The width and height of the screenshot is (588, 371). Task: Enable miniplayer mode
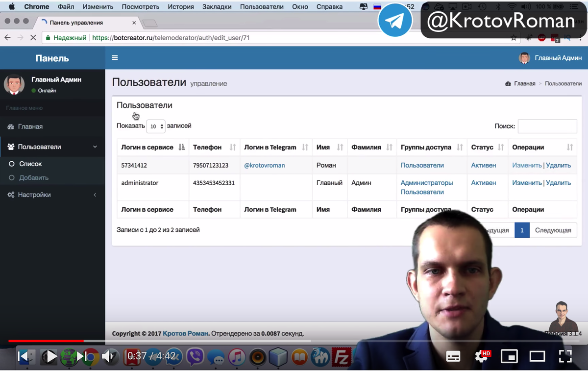[x=510, y=356]
